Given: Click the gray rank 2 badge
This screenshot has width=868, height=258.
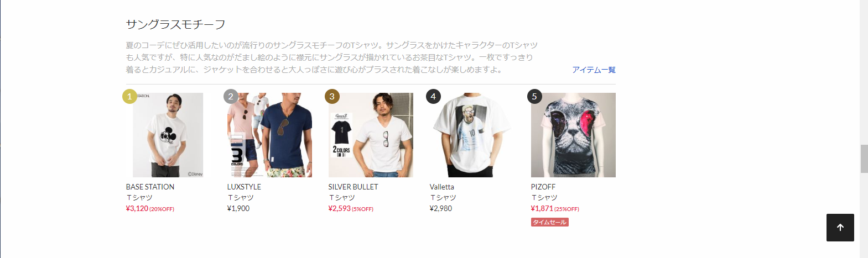Looking at the screenshot, I should 231,97.
